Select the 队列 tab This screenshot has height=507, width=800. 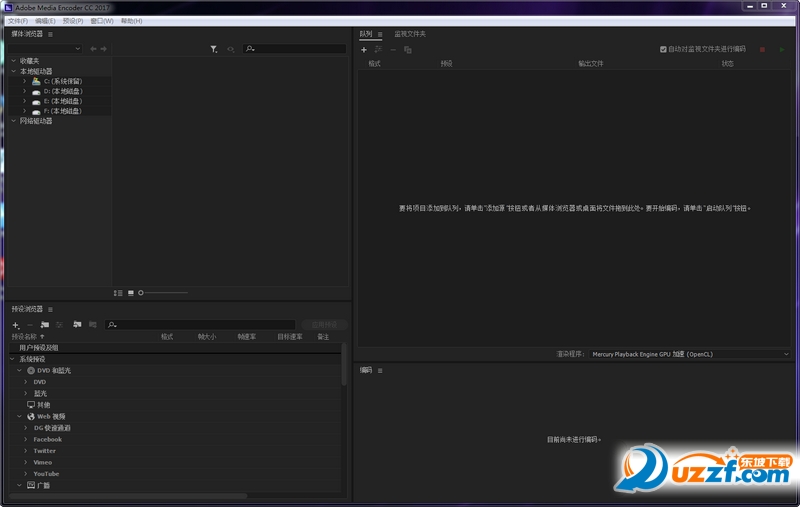pyautogui.click(x=366, y=34)
